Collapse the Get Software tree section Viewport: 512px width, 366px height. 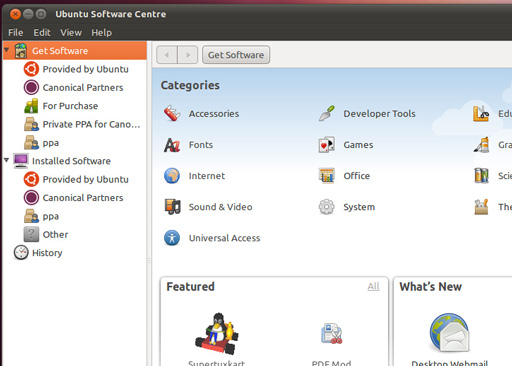coord(6,50)
